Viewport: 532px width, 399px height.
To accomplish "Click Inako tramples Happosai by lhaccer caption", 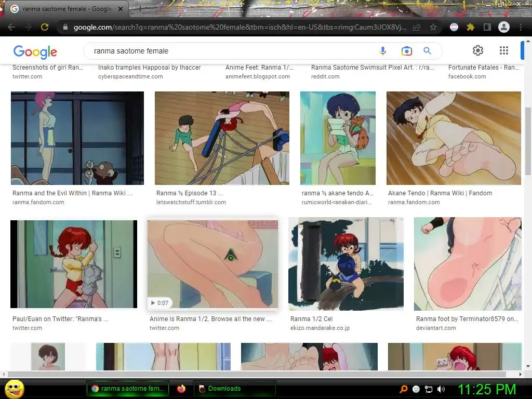I will [149, 67].
